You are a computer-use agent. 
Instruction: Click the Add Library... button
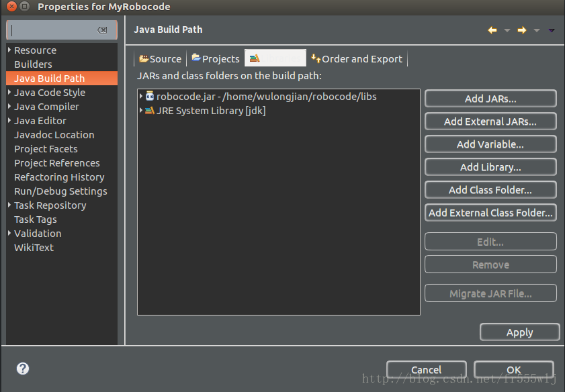490,167
